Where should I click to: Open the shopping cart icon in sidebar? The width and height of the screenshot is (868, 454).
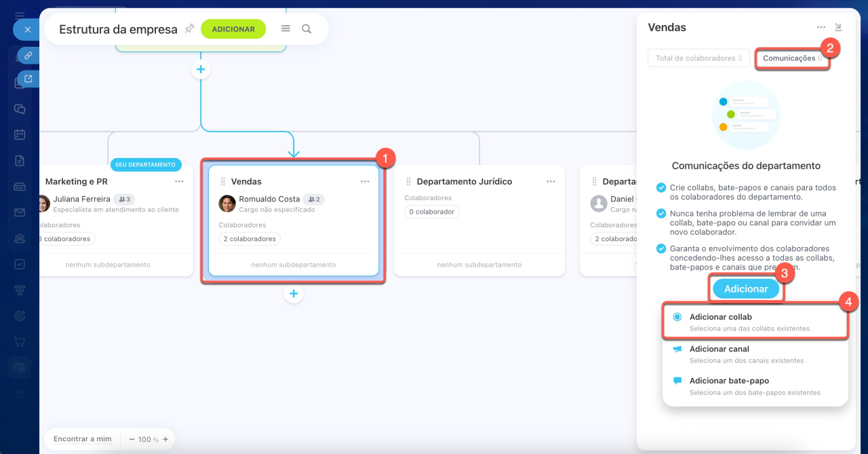pyautogui.click(x=20, y=341)
